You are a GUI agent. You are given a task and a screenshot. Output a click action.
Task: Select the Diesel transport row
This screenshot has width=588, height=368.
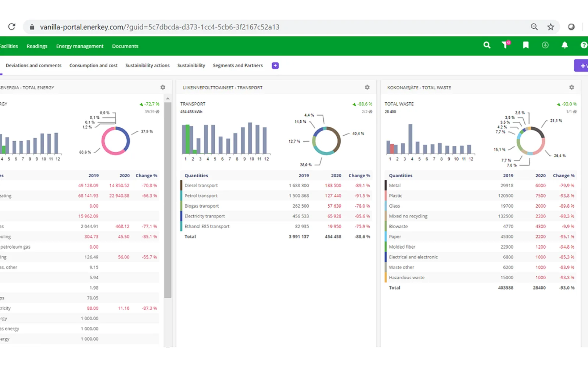coord(276,185)
